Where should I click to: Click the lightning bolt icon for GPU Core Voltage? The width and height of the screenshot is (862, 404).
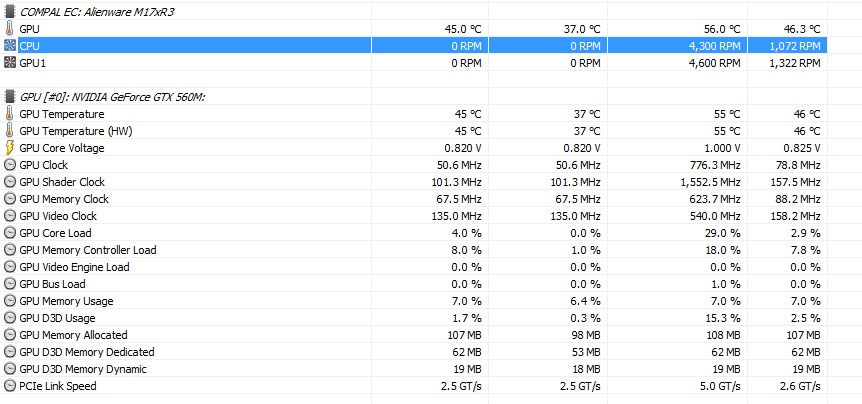click(x=10, y=148)
